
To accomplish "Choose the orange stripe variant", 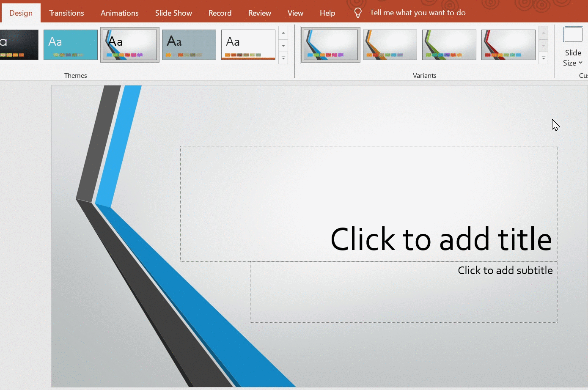I will coord(390,45).
